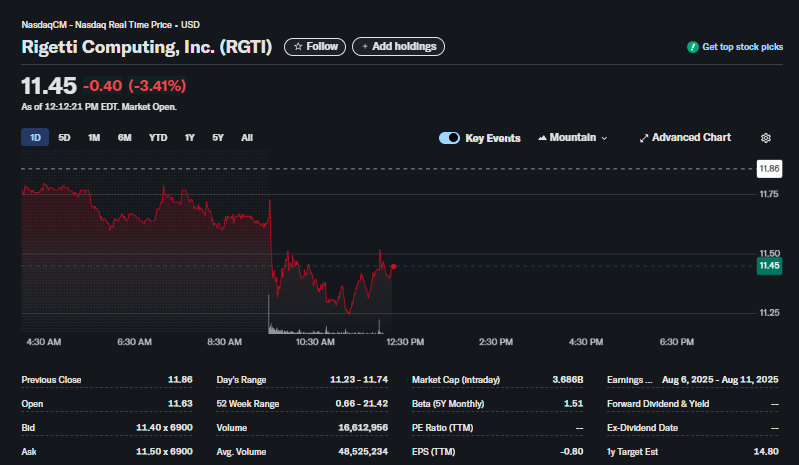Click the Earnings date Aug 6, 2025 - Aug 11, 2025
The width and height of the screenshot is (799, 465).
pos(720,379)
